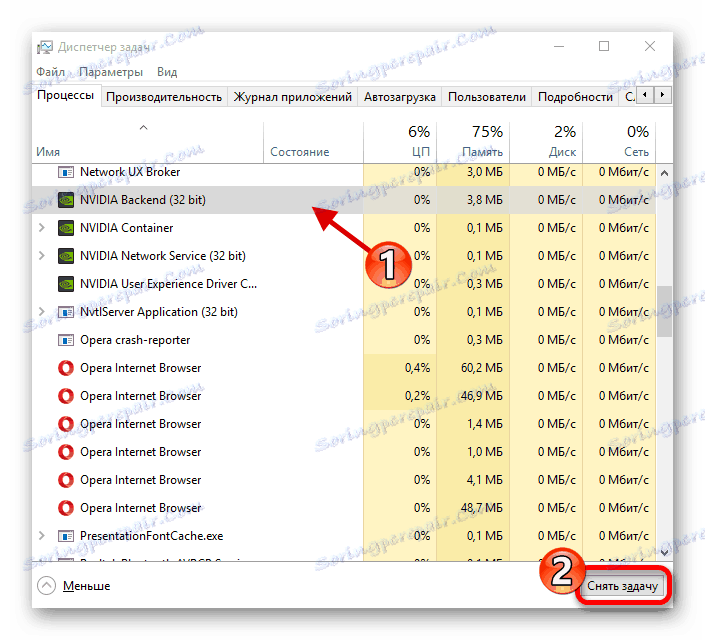Sort by the Состояние column header
Screen dimensions: 705x640
click(313, 143)
